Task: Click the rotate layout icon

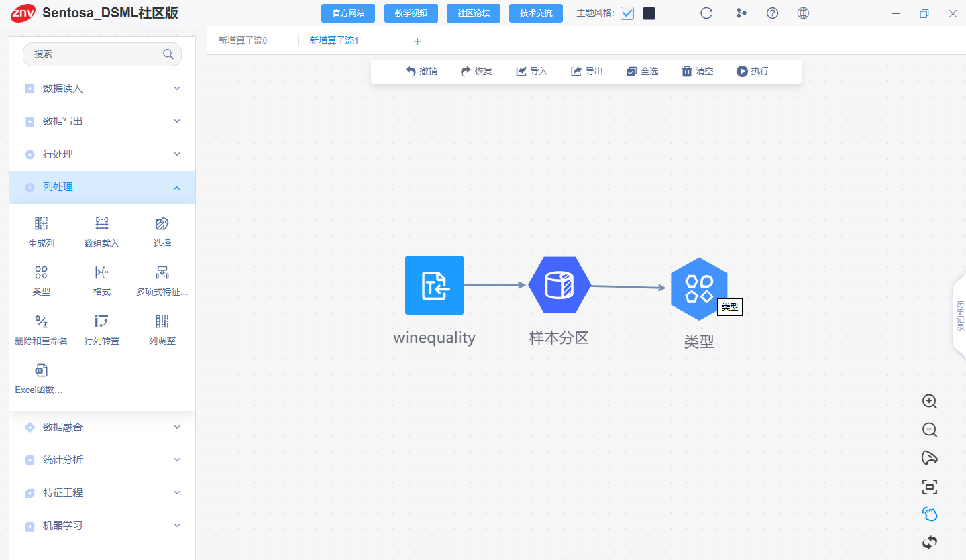Action: [929, 542]
